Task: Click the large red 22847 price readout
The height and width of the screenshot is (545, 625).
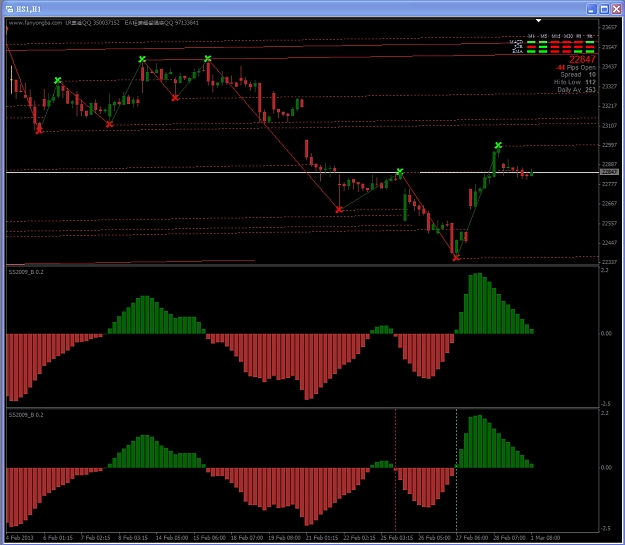Action: pos(582,59)
